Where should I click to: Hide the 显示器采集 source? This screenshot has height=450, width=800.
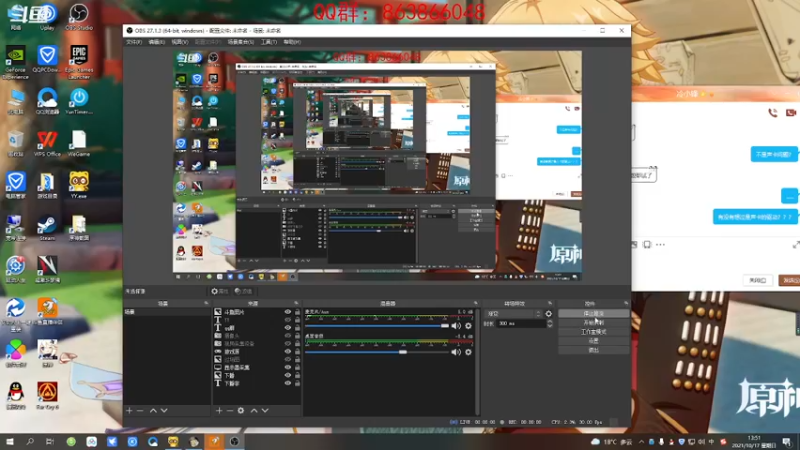point(288,367)
